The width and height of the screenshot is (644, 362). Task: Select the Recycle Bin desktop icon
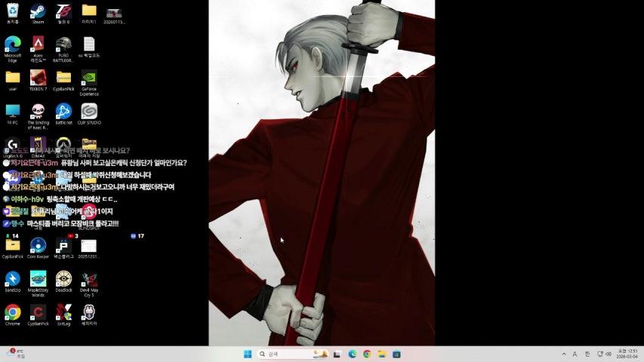(12, 11)
